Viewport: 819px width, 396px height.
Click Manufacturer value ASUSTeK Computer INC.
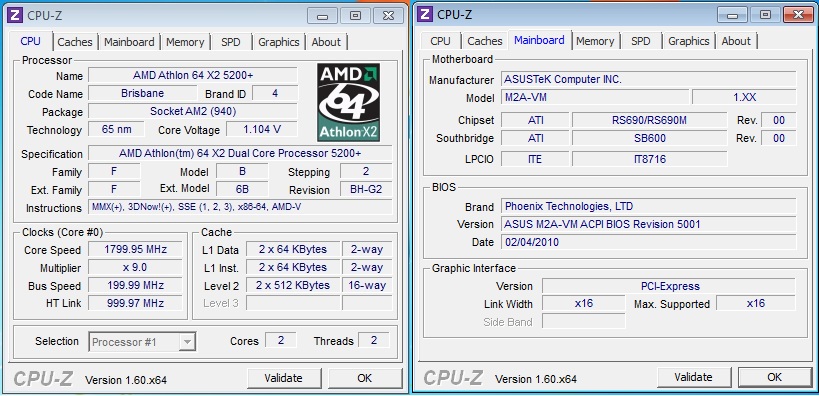tap(649, 79)
